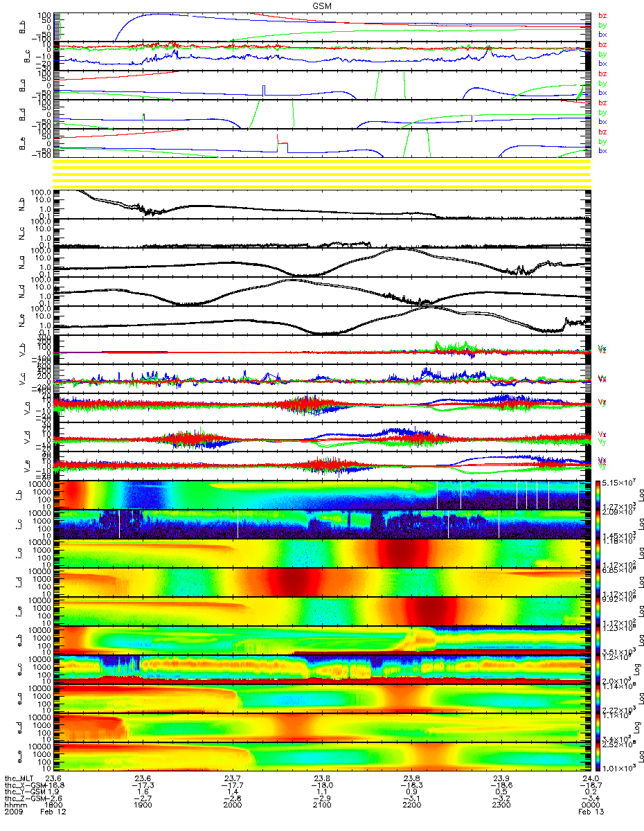644x831 pixels.
Task: Click the green by legend in B_c panel
Action: click(602, 54)
